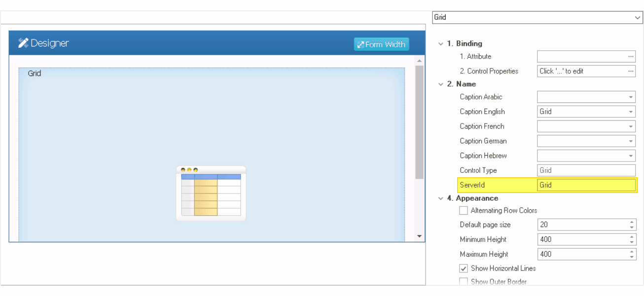This screenshot has width=644, height=296.
Task: Click the Control Type field
Action: [x=586, y=170]
